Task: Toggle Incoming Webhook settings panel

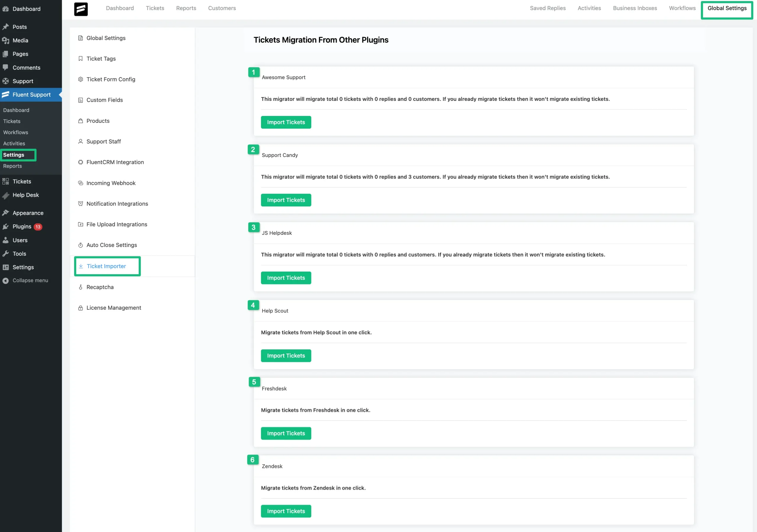Action: pyautogui.click(x=111, y=182)
